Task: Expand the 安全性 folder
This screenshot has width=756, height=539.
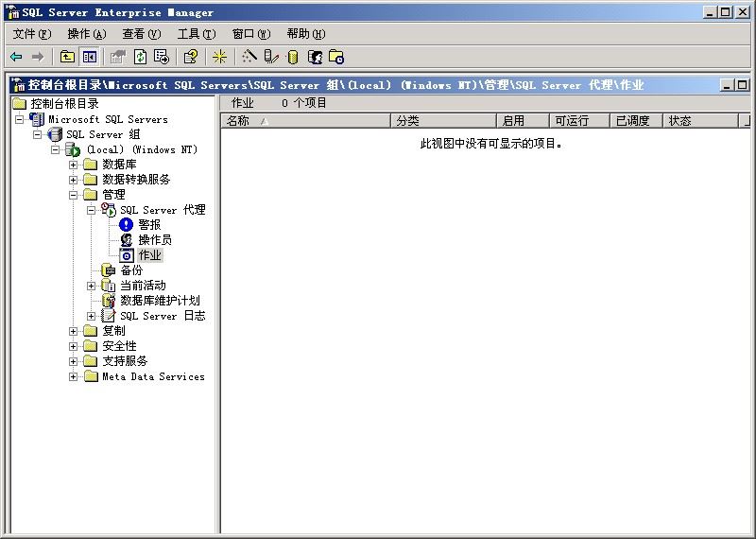Action: 73,346
